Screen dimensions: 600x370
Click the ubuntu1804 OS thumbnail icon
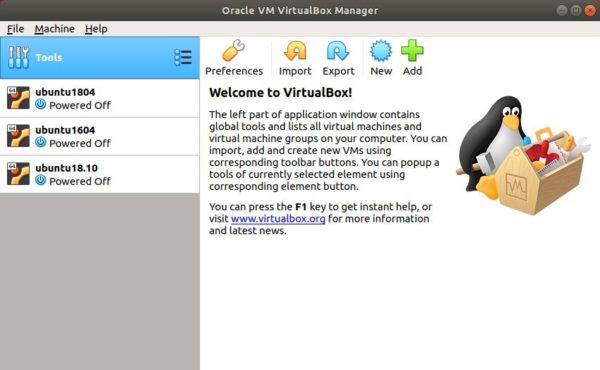(18, 98)
